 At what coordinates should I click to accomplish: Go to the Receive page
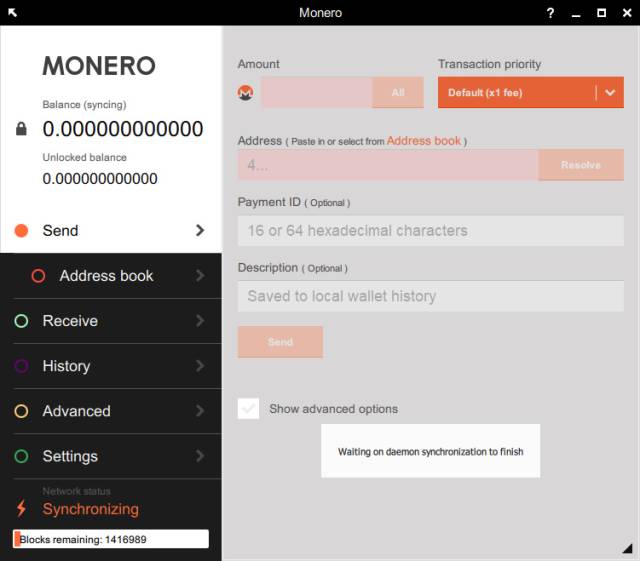pyautogui.click(x=111, y=321)
